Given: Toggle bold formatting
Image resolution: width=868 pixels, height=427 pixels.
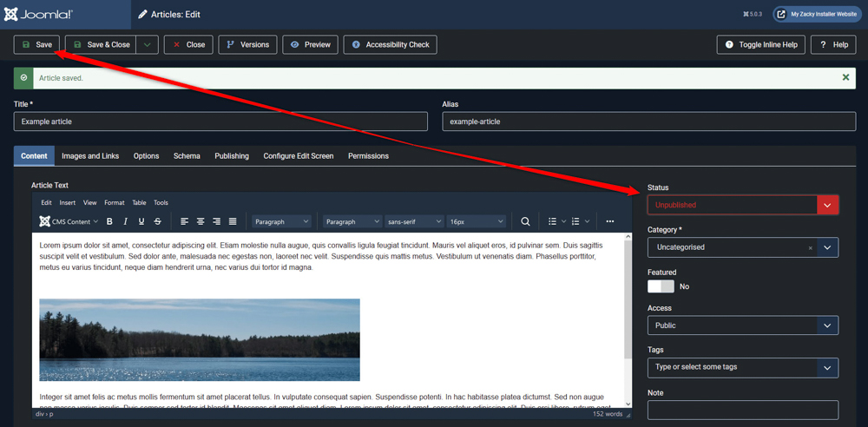Looking at the screenshot, I should 109,221.
